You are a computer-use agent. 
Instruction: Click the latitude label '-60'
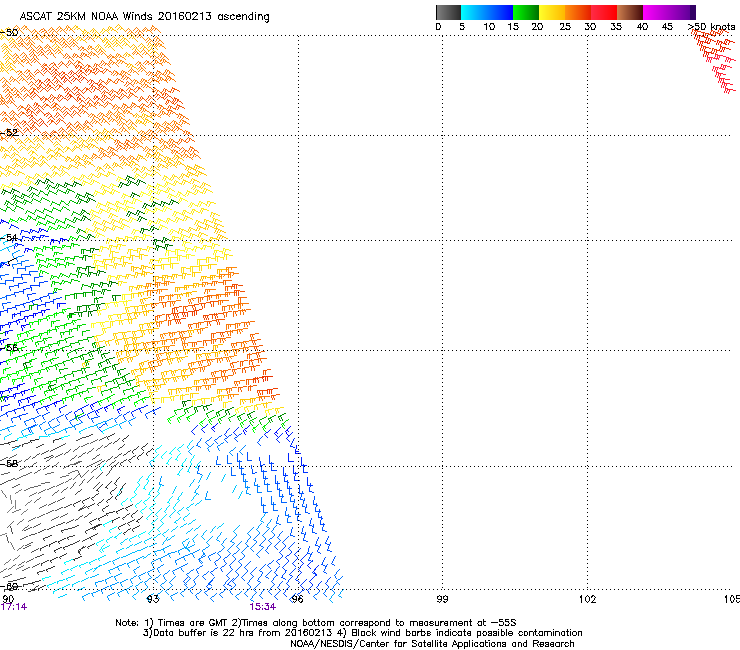pos(9,587)
